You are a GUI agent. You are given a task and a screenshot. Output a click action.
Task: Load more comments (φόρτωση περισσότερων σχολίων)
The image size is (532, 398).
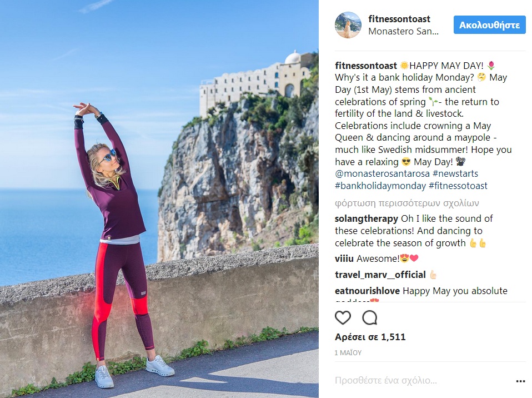(407, 203)
